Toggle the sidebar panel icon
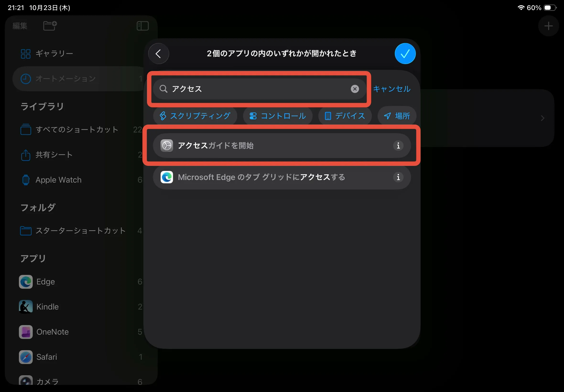 tap(142, 26)
